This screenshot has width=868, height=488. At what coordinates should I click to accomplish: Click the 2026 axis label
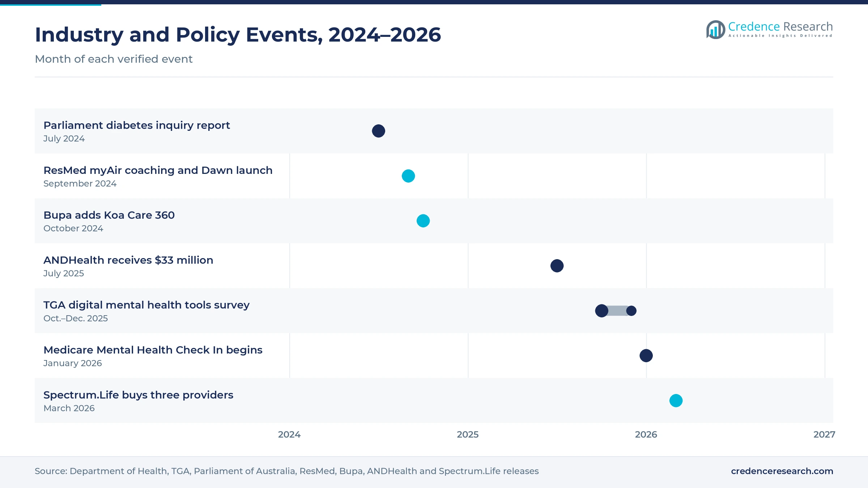click(x=646, y=435)
